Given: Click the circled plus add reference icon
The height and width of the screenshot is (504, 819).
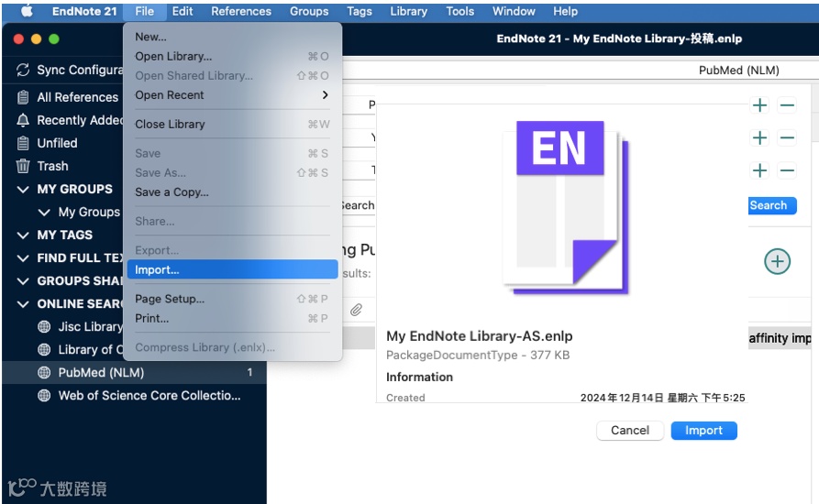Looking at the screenshot, I should pyautogui.click(x=777, y=261).
